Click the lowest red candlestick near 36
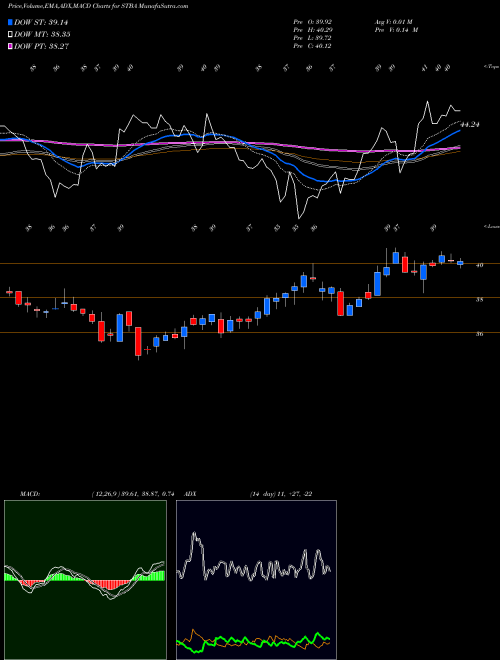 (x=138, y=342)
